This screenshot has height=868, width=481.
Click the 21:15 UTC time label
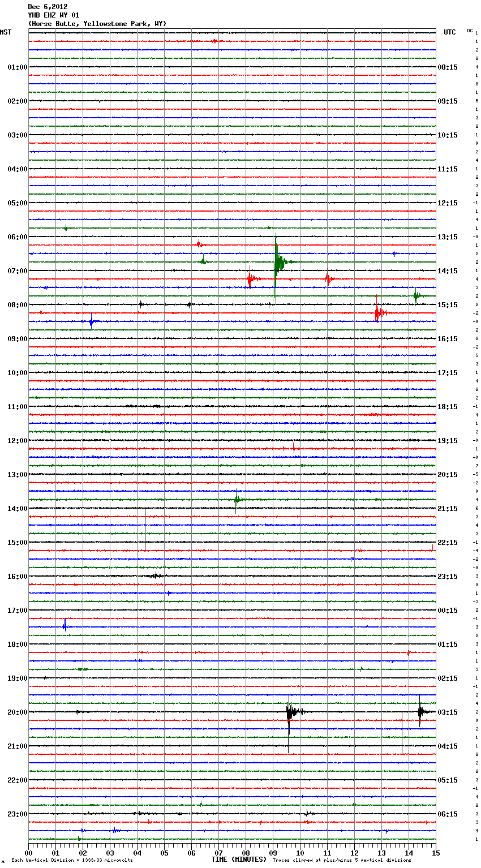click(x=448, y=509)
